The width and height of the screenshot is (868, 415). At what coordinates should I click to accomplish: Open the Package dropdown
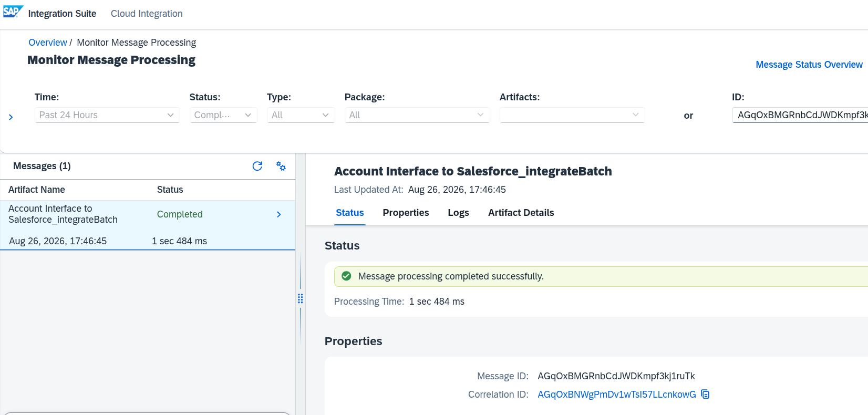coord(417,115)
